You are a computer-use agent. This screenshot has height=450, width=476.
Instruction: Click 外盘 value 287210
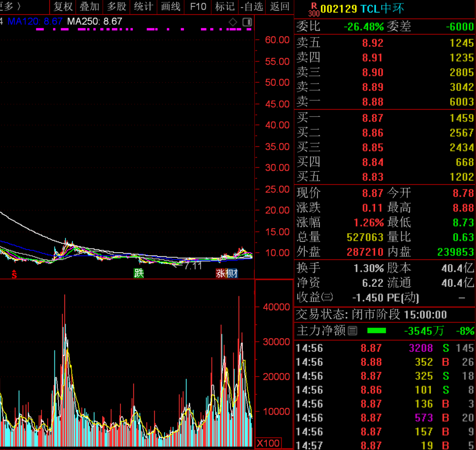[x=365, y=252]
